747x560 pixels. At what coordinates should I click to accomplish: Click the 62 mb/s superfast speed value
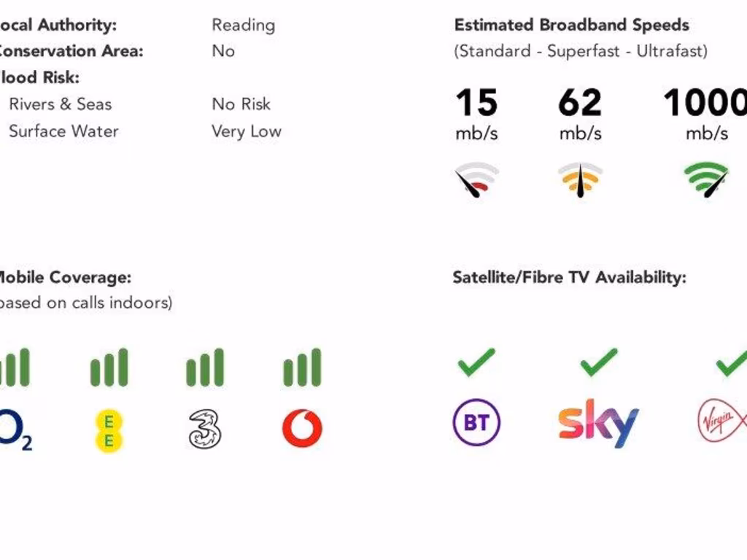(x=580, y=102)
